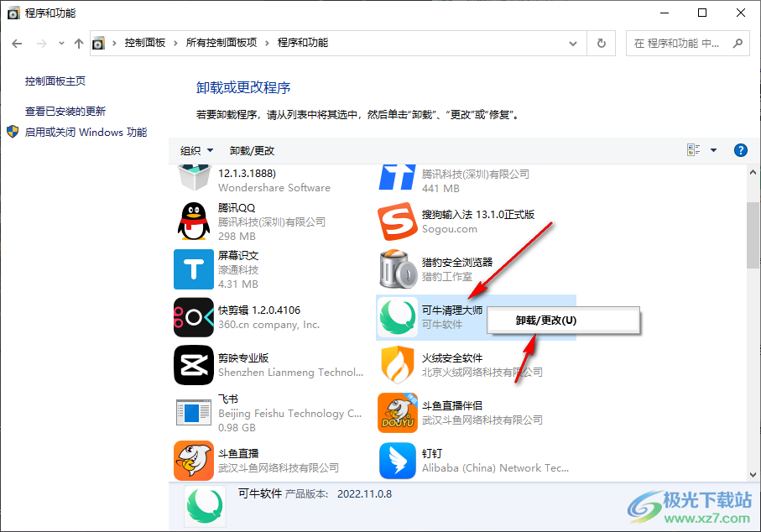Click the Tencent QQ penguin icon
The width and height of the screenshot is (761, 532).
(194, 222)
